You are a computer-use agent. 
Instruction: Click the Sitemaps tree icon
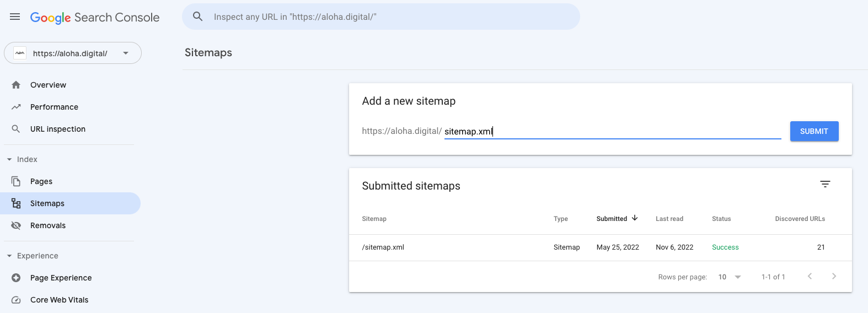click(16, 203)
